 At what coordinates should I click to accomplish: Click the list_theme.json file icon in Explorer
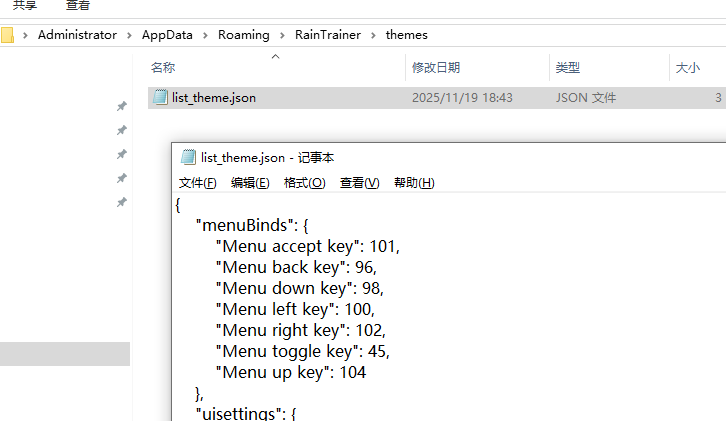pyautogui.click(x=160, y=97)
